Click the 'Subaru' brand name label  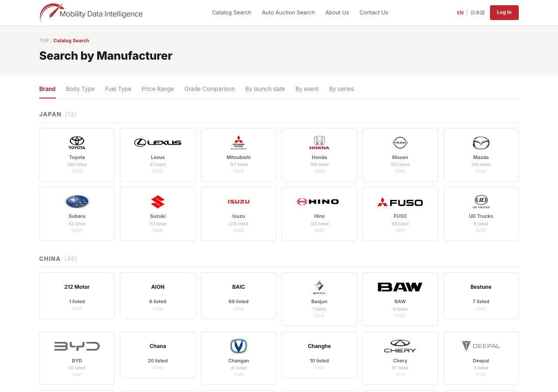[x=77, y=216]
